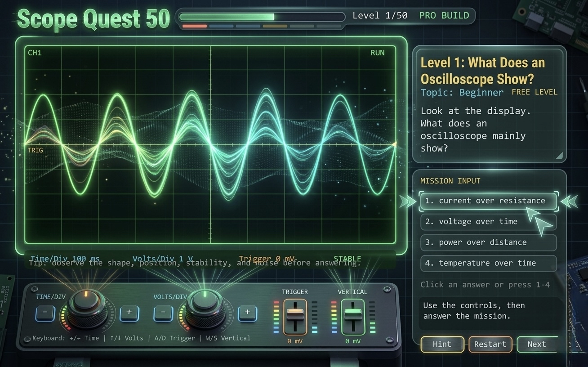Increase Time/Div with plus button
The height and width of the screenshot is (367, 588).
point(129,313)
